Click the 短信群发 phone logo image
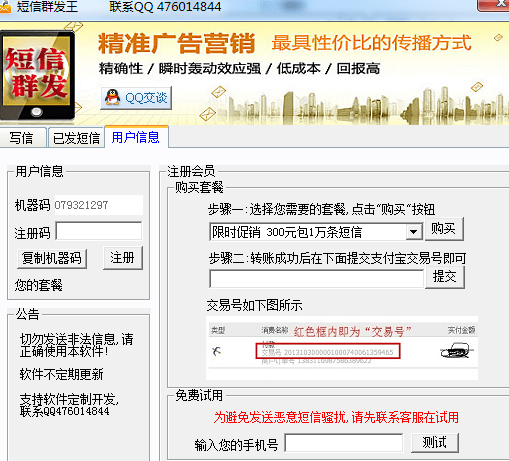 tap(37, 76)
